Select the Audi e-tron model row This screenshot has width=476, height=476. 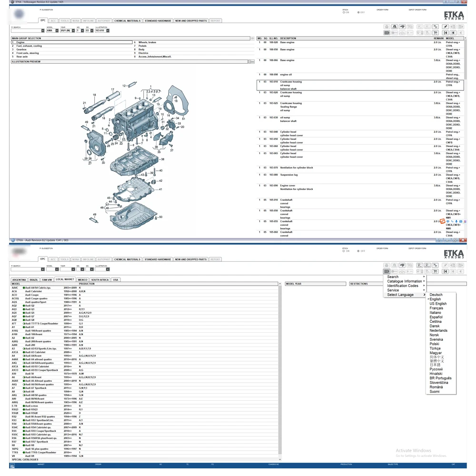point(145,406)
